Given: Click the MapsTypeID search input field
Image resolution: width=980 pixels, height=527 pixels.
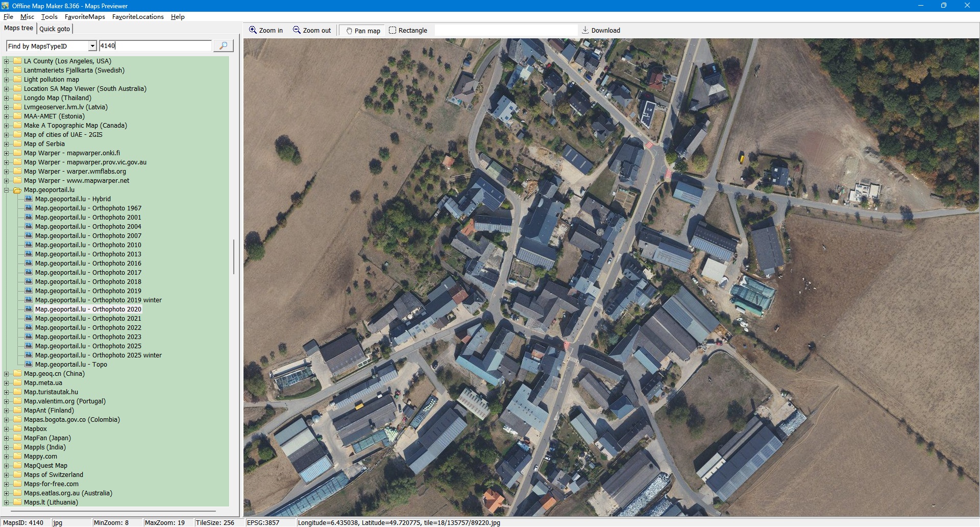Looking at the screenshot, I should pyautogui.click(x=155, y=46).
